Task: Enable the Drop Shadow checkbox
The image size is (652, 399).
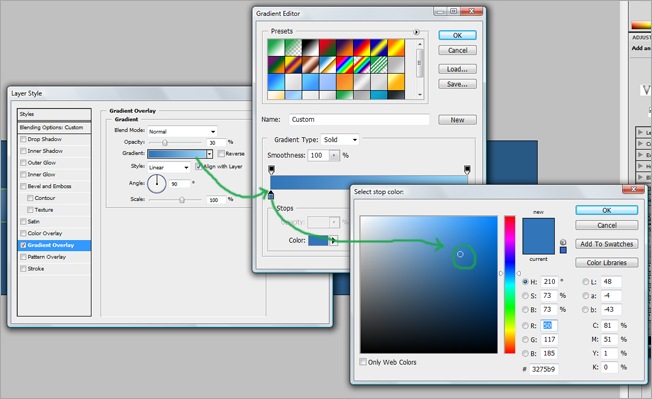Action: point(23,139)
